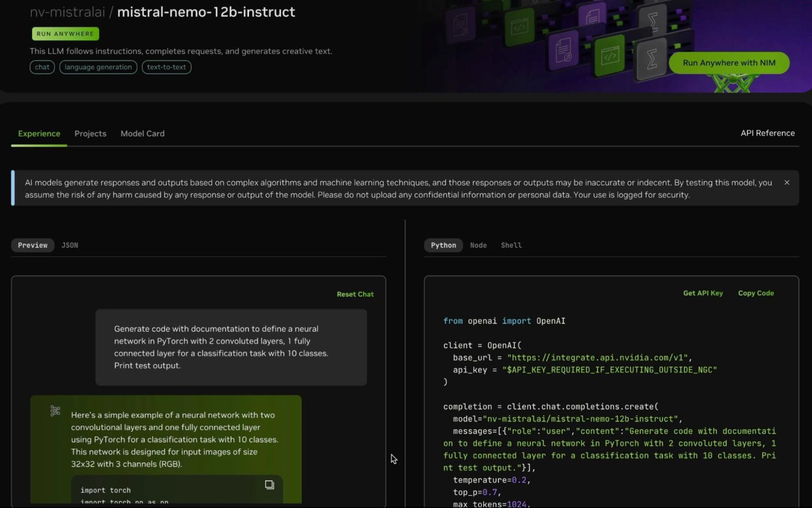This screenshot has height=508, width=812.
Task: Select the language generation tag
Action: tap(98, 67)
